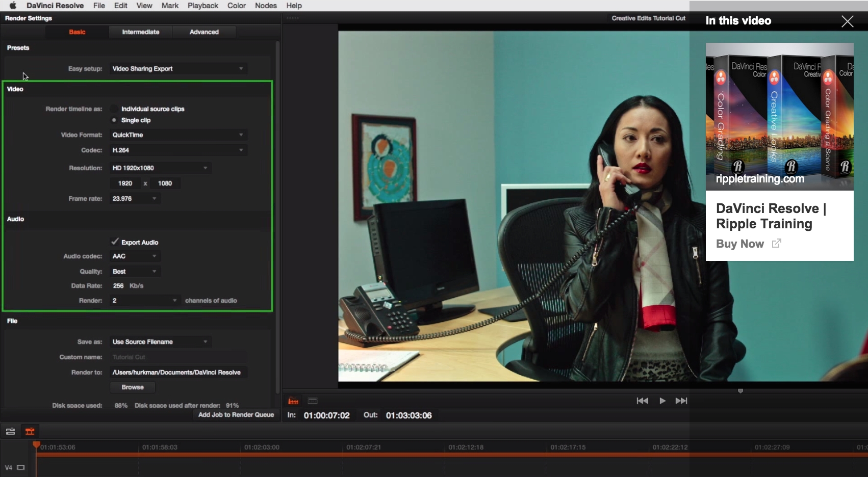The height and width of the screenshot is (477, 868).
Task: Skip to previous clip in viewer
Action: click(x=643, y=401)
